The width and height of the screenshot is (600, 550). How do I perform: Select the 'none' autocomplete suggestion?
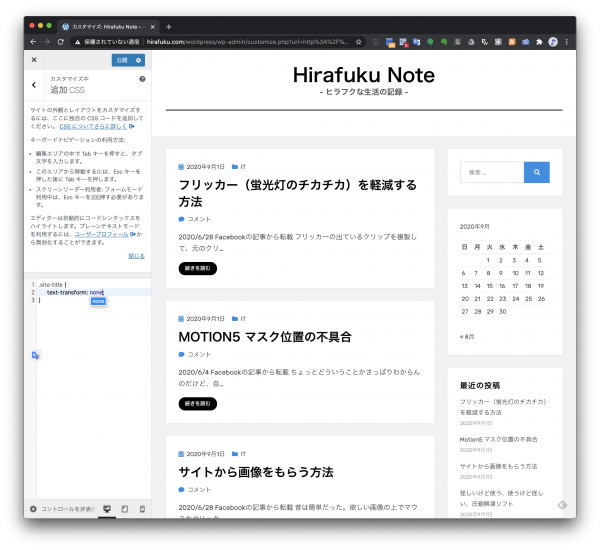(98, 301)
